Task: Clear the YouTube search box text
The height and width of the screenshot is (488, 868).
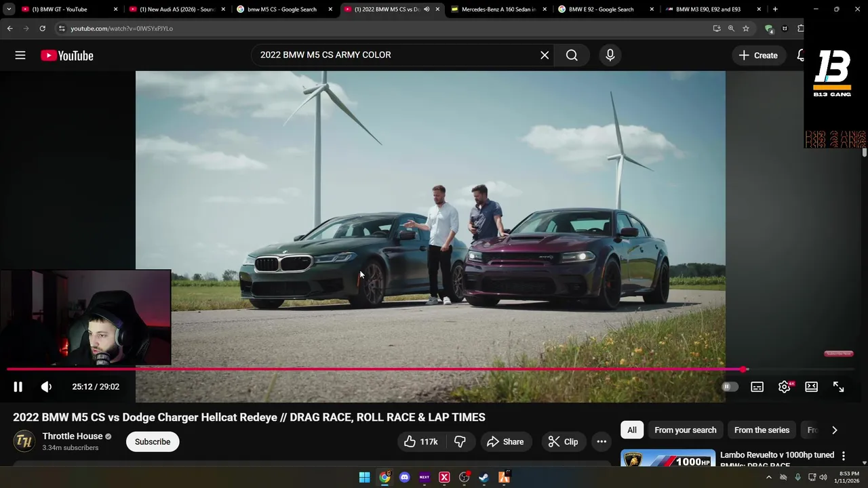Action: pos(545,56)
